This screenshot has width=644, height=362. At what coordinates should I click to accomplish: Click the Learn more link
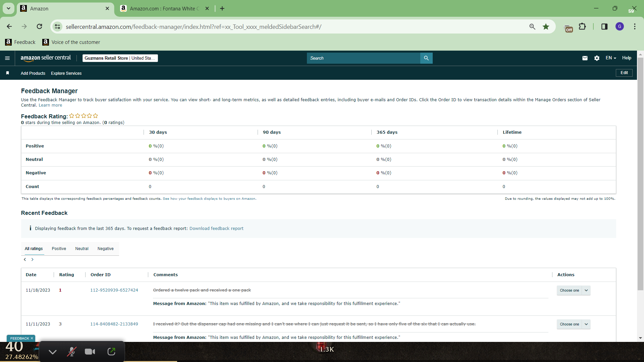[x=50, y=105]
